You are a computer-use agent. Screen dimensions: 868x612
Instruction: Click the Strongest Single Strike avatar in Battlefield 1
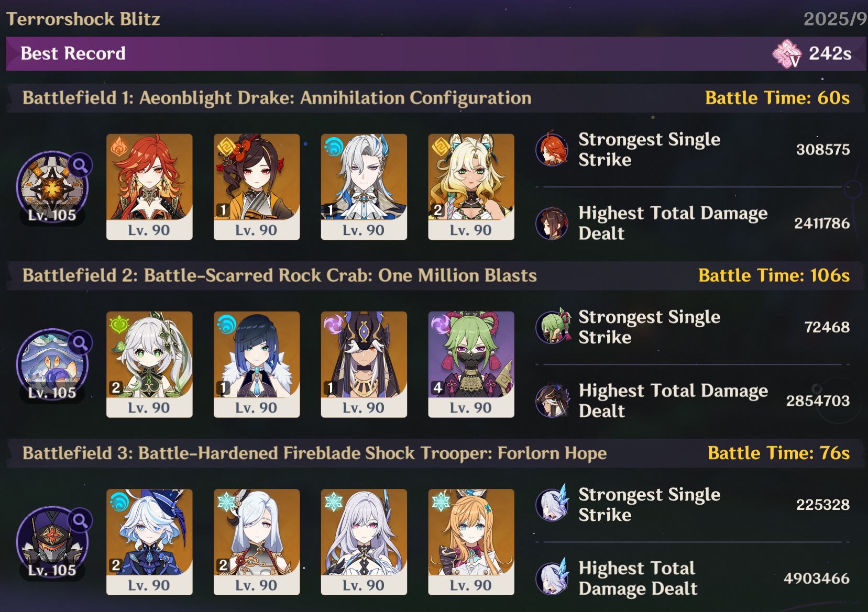coord(552,149)
